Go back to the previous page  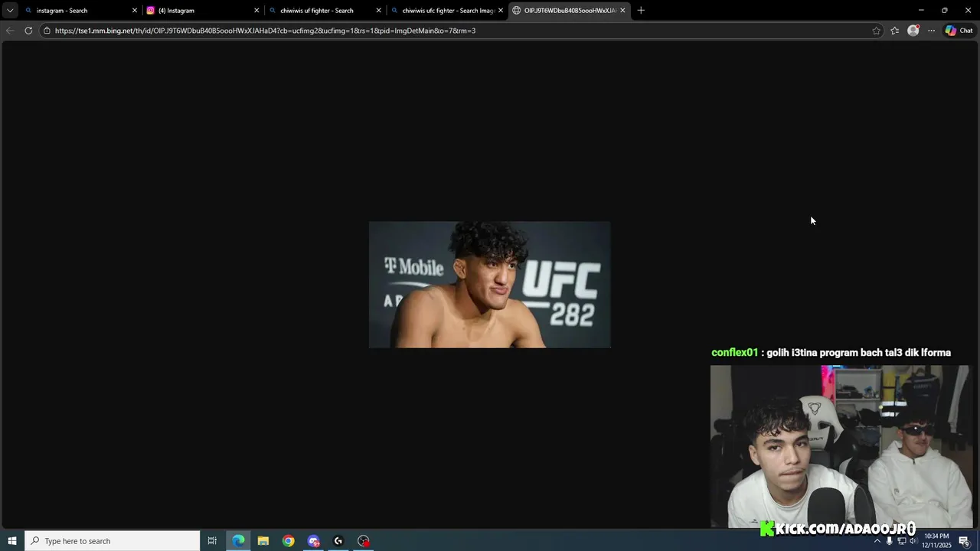tap(10, 31)
